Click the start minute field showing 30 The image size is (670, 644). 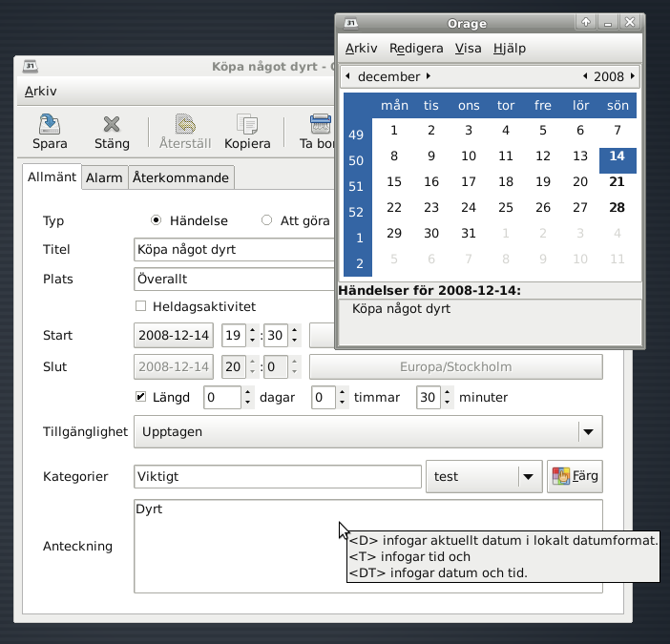[275, 335]
